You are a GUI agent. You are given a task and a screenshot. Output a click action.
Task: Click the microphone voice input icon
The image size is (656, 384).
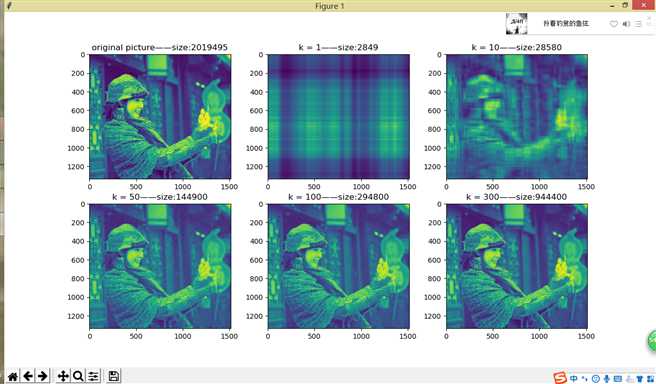pos(607,379)
